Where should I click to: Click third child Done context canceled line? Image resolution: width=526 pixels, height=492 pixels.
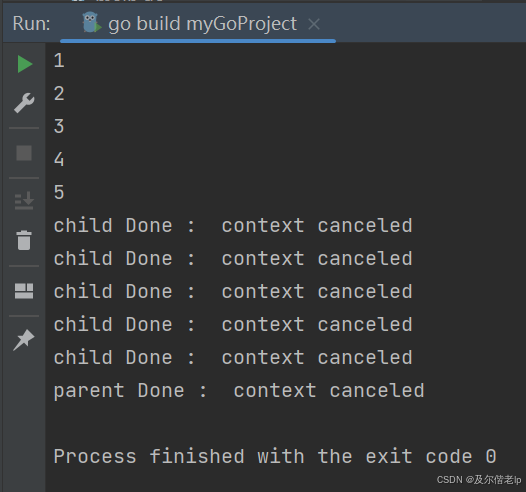(233, 291)
